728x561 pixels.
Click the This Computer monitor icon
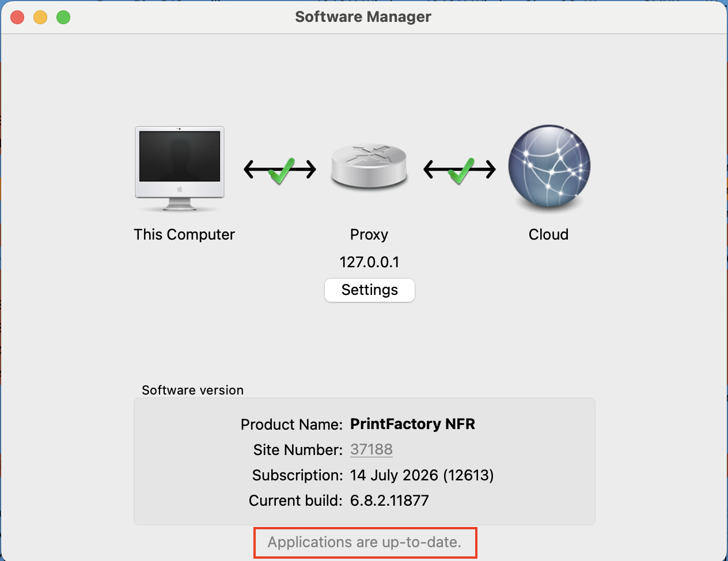[180, 169]
